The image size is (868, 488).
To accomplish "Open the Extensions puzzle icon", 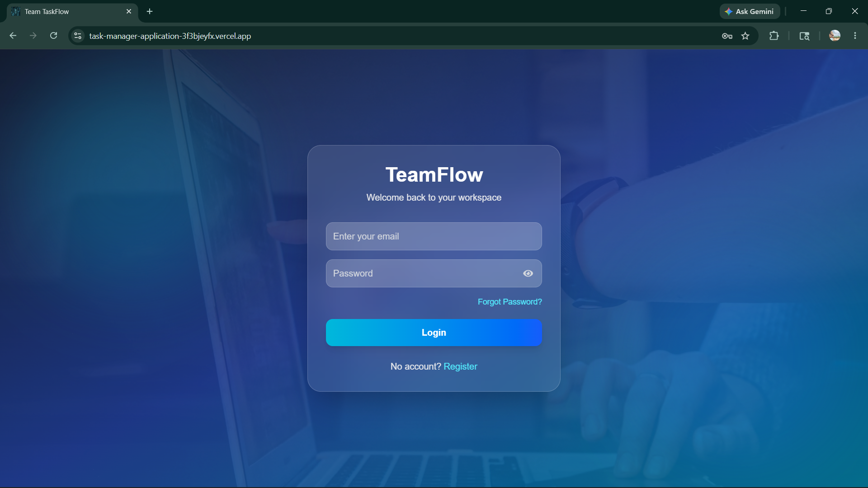I will (774, 36).
